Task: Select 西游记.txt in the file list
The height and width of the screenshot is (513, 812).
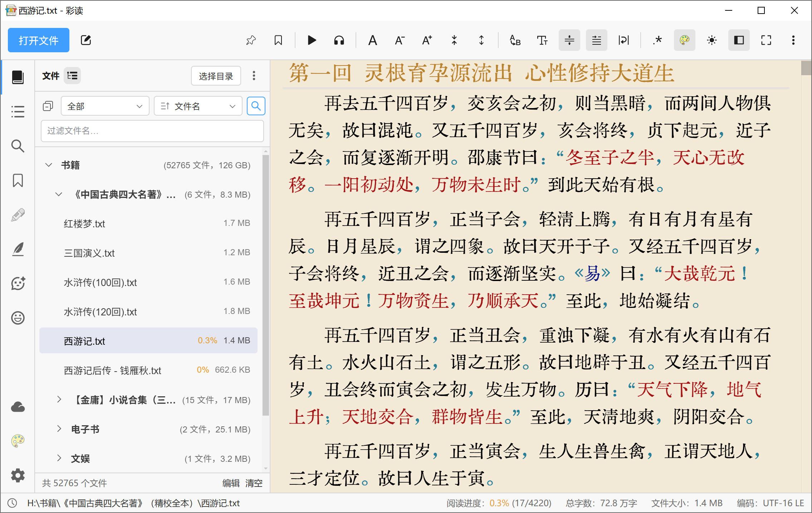Action: (x=148, y=340)
